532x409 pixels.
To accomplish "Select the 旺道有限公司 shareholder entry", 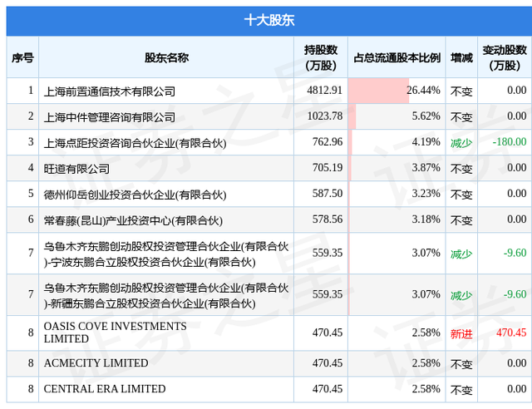I will (x=76, y=169).
